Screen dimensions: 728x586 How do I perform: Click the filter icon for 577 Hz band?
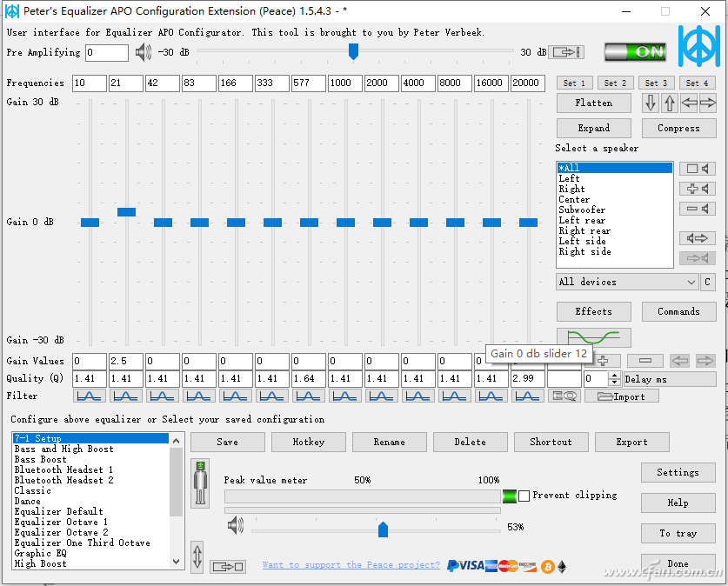coord(308,396)
